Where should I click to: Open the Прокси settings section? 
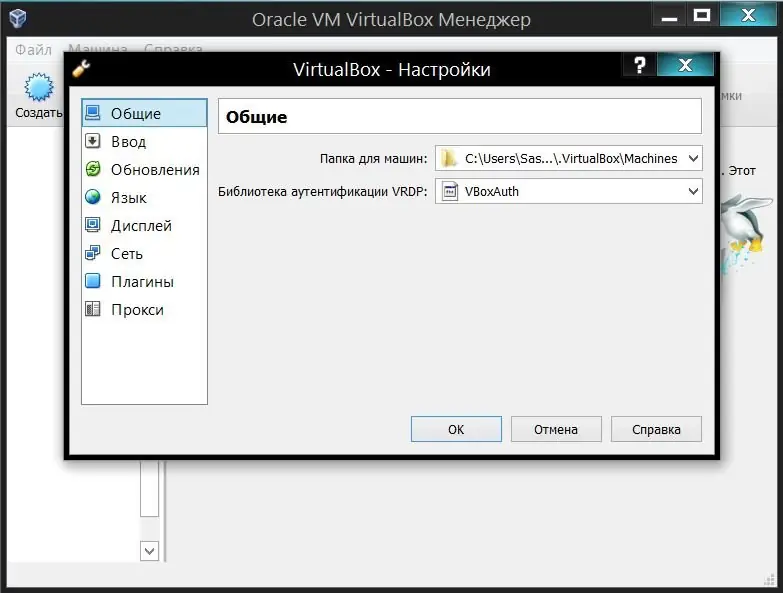coord(144,309)
